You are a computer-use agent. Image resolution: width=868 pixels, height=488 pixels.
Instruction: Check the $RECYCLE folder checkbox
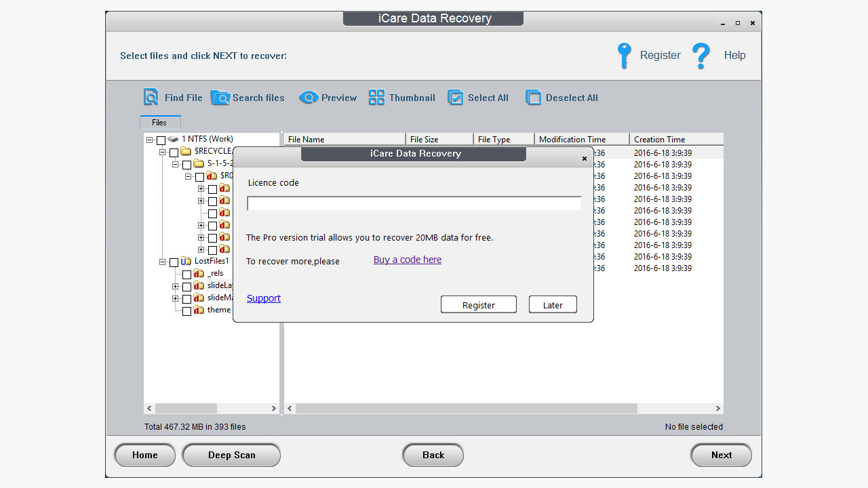click(174, 152)
